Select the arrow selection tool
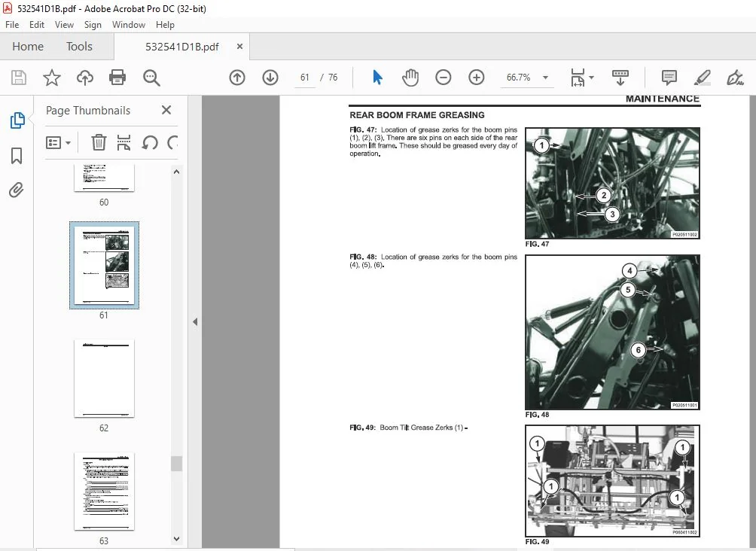Image resolution: width=756 pixels, height=551 pixels. [x=377, y=77]
